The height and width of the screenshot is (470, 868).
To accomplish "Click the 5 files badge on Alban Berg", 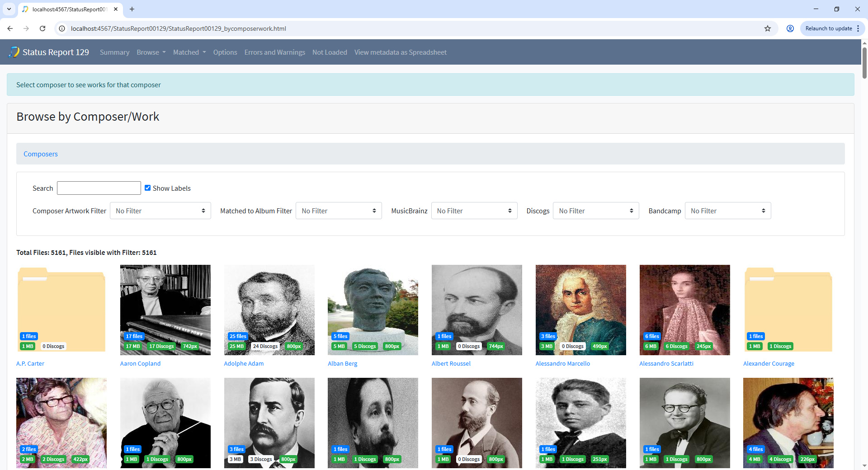I will click(340, 336).
